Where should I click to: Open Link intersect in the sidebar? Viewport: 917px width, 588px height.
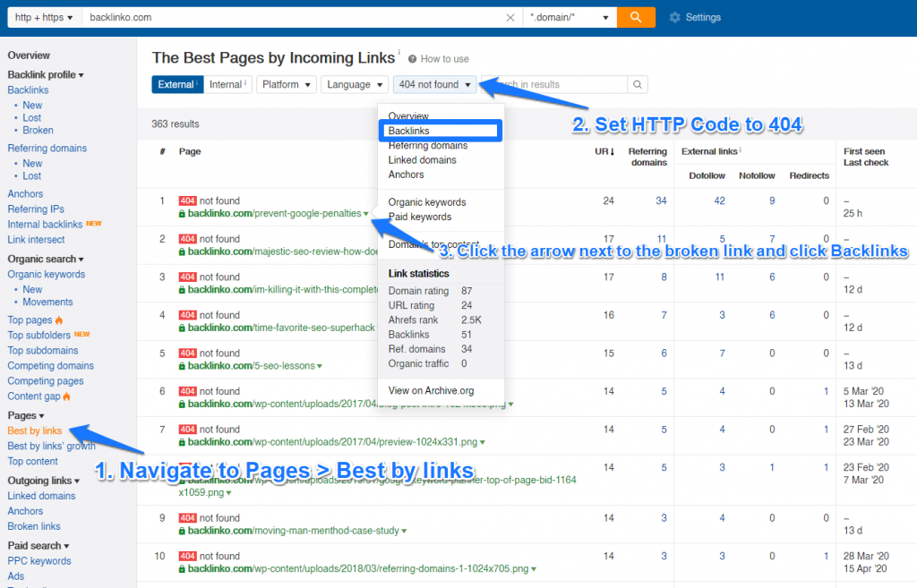pyautogui.click(x=36, y=240)
